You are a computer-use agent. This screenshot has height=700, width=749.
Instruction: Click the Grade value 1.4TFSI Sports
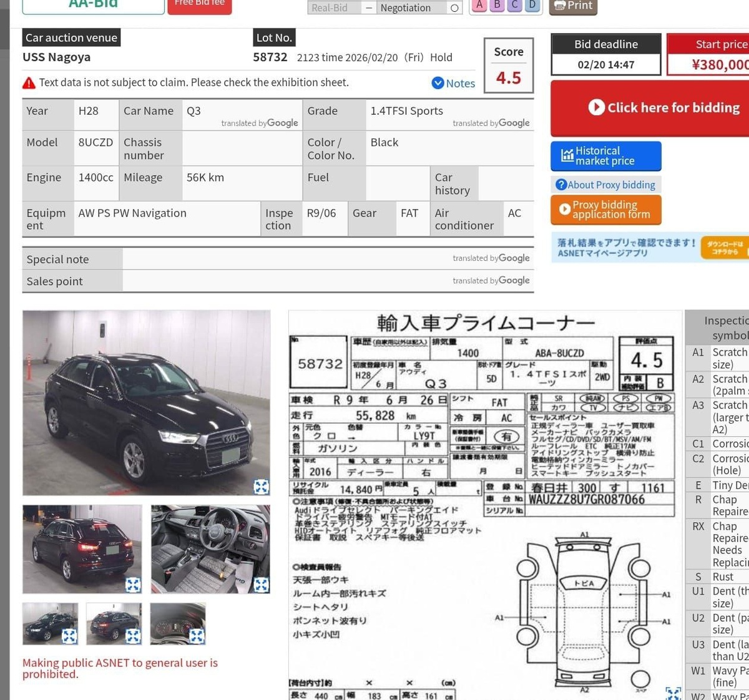point(407,111)
